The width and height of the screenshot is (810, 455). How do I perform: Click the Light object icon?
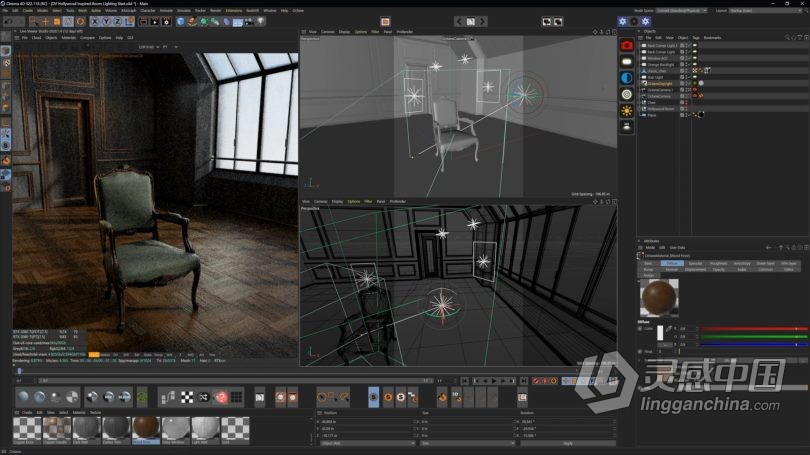coord(261,22)
